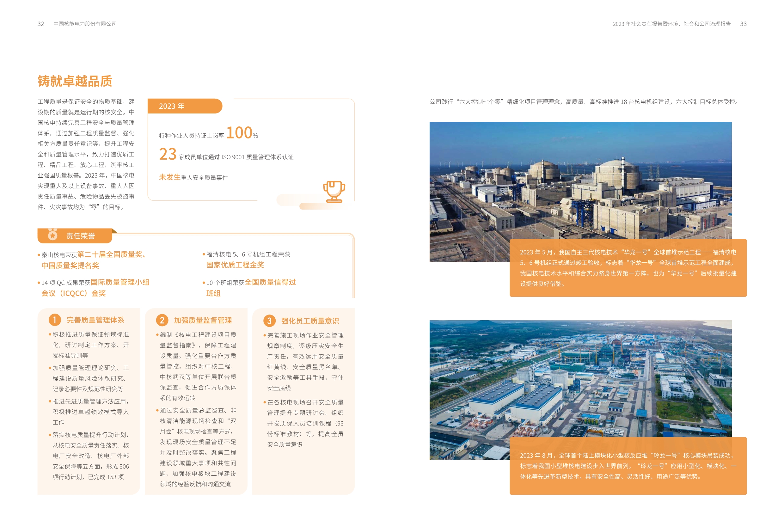The image size is (784, 532).
Task: Open the 玲龙一号 construction site photo
Action: (580, 390)
